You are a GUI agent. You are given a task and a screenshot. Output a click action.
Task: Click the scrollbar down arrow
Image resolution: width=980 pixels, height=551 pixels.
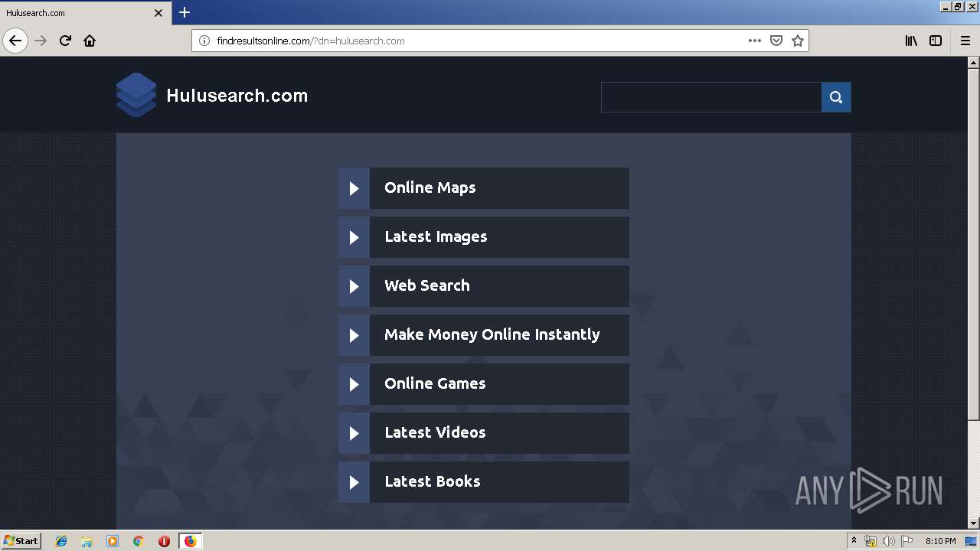(x=973, y=523)
